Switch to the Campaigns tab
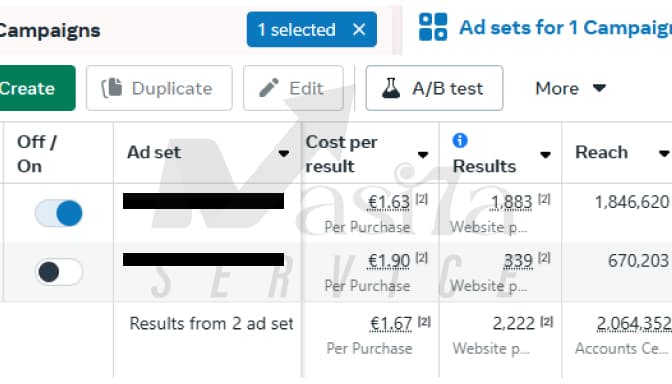Image resolution: width=672 pixels, height=384 pixels. pyautogui.click(x=50, y=30)
